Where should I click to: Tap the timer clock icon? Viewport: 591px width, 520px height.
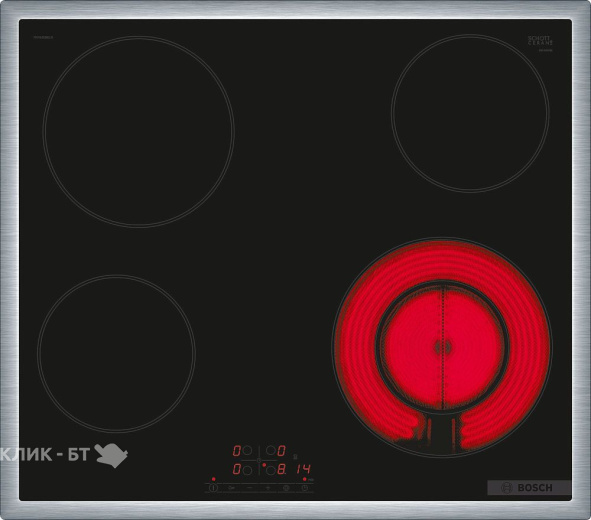coord(304,488)
